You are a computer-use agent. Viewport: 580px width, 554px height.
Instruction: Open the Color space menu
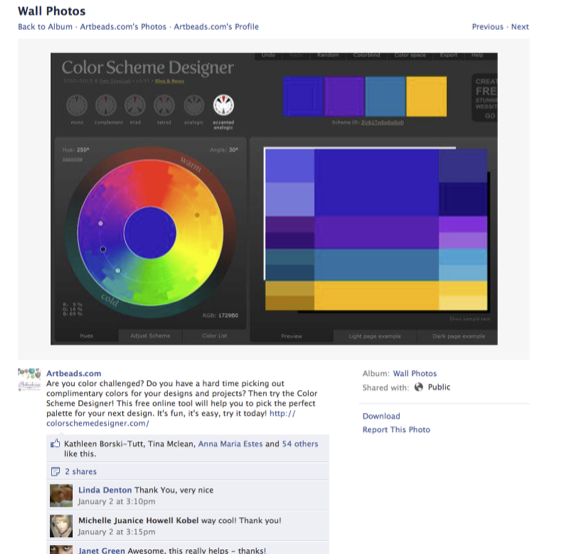410,55
